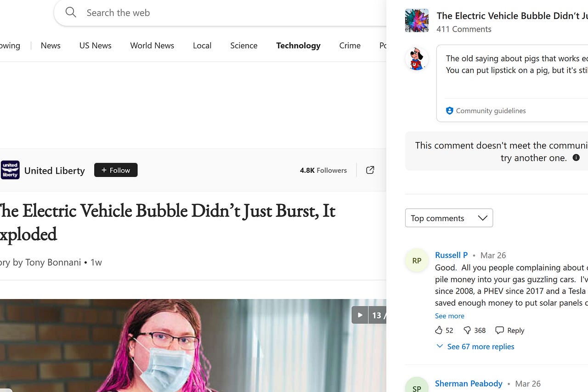Open the Crime tab

pyautogui.click(x=350, y=45)
